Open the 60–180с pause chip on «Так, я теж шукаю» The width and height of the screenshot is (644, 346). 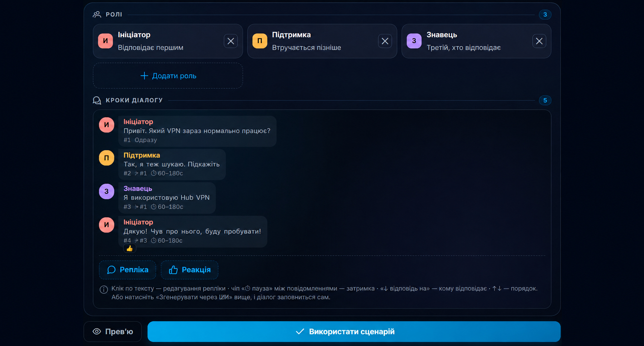click(x=167, y=173)
